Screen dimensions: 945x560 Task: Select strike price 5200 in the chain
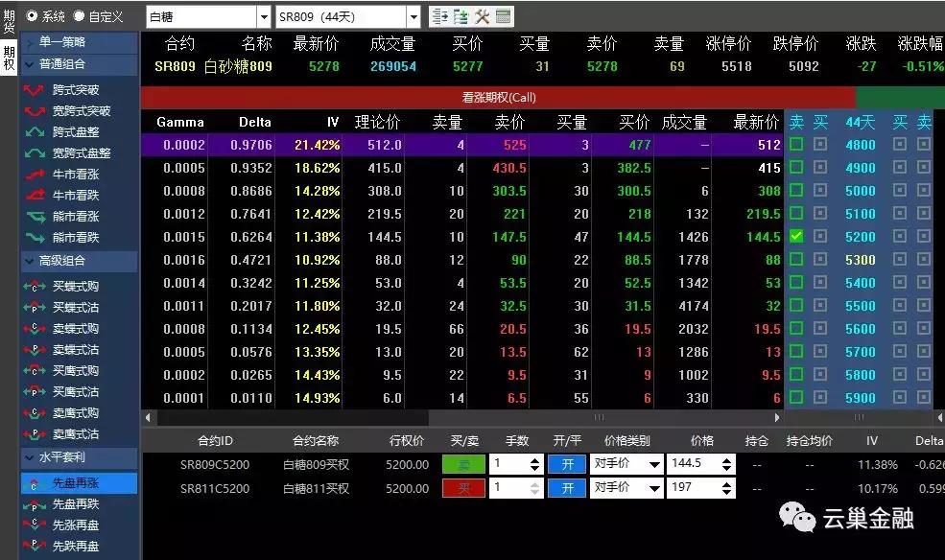pos(860,237)
